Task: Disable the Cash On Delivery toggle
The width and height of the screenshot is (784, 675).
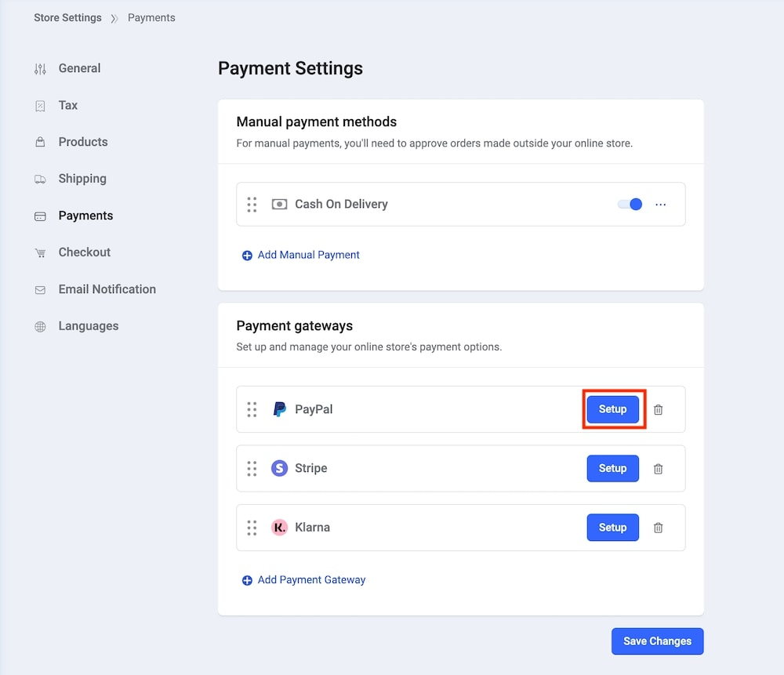Action: click(630, 205)
